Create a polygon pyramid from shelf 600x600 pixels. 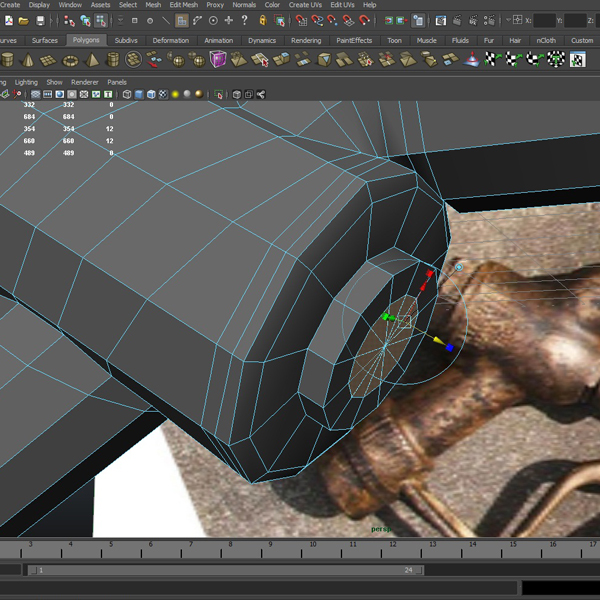(x=91, y=60)
